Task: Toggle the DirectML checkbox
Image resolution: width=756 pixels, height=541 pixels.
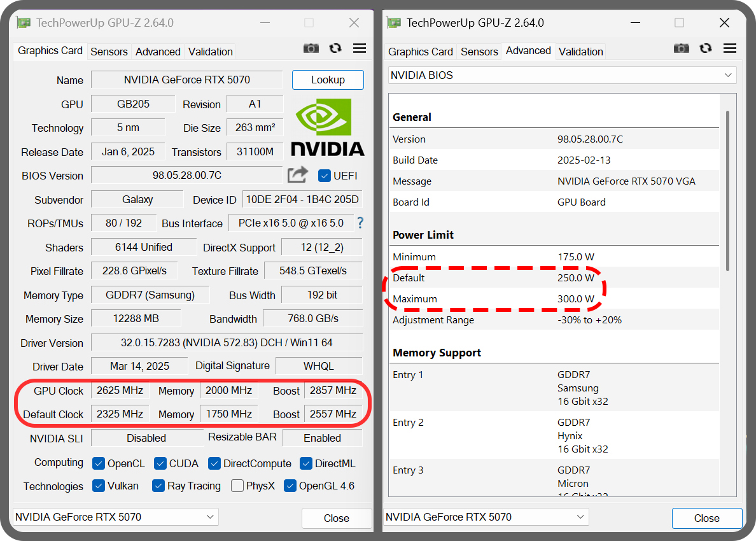Action: tap(305, 463)
